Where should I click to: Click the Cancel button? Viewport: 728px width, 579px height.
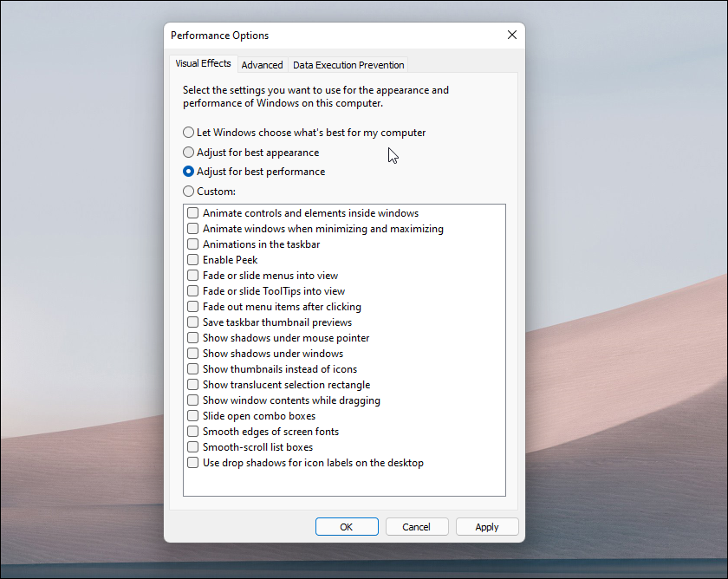417,526
